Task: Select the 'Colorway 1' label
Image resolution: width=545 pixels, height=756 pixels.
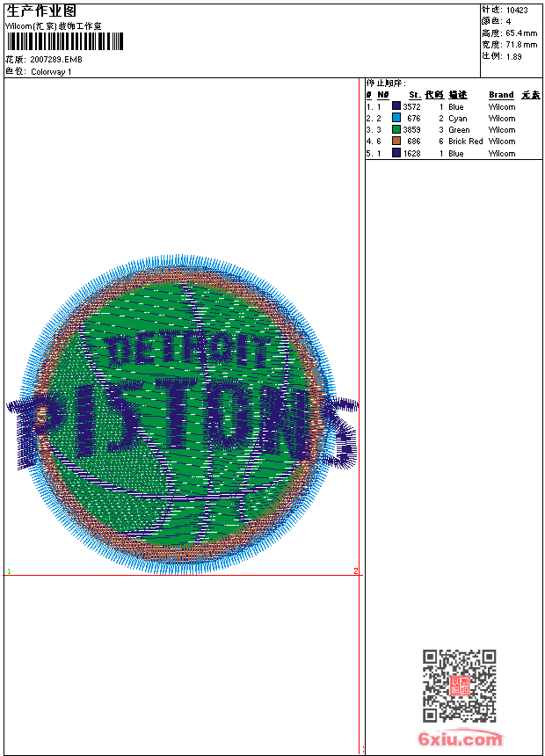Action: [51, 72]
